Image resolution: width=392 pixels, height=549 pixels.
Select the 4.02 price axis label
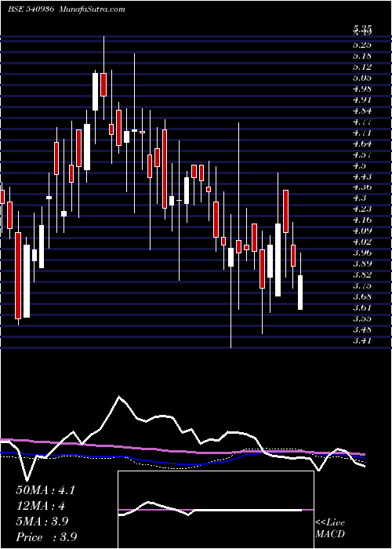(x=362, y=242)
